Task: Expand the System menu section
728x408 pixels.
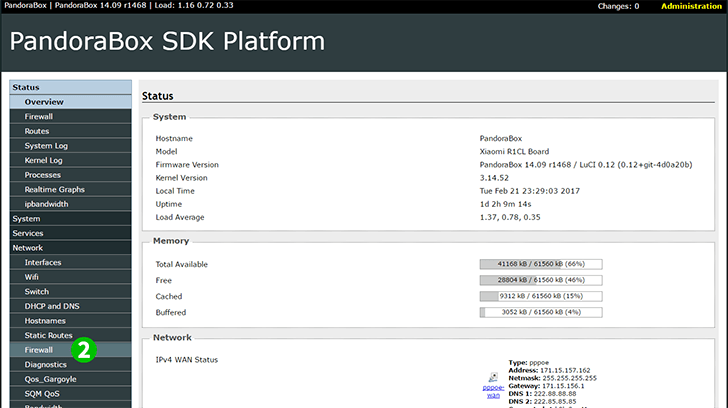Action: pyautogui.click(x=26, y=218)
